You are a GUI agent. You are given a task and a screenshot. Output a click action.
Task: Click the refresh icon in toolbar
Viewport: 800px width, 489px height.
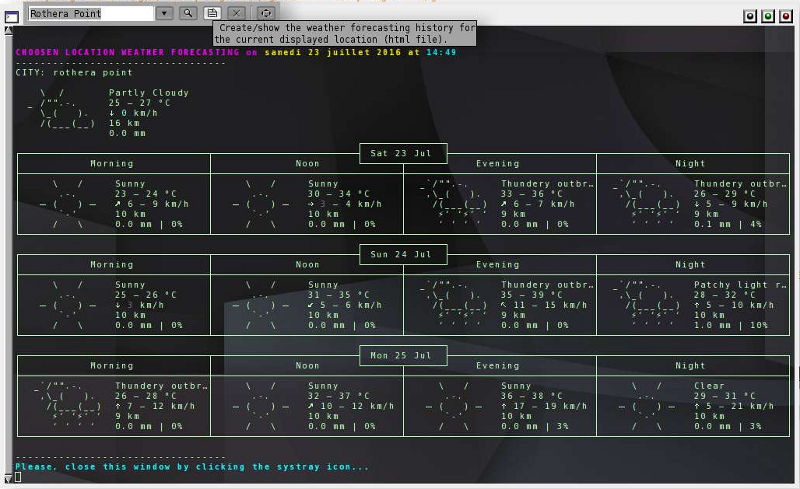(265, 13)
